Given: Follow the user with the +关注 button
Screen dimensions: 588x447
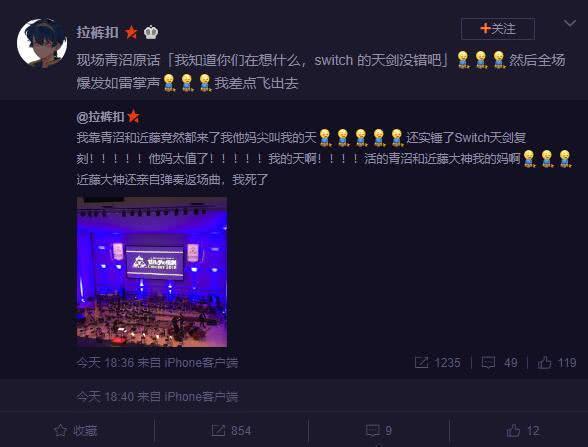Looking at the screenshot, I should [498, 28].
